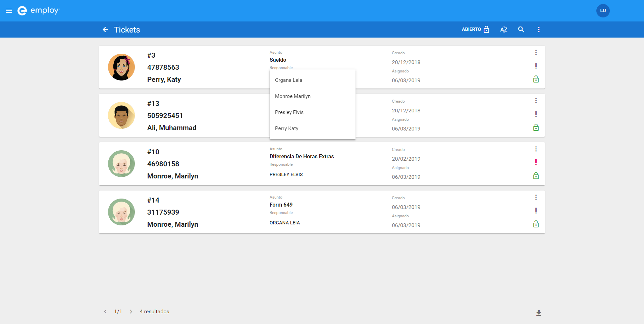Click the priority exclamation on ticket #14
Viewport: 644px width, 324px height.
point(536,211)
